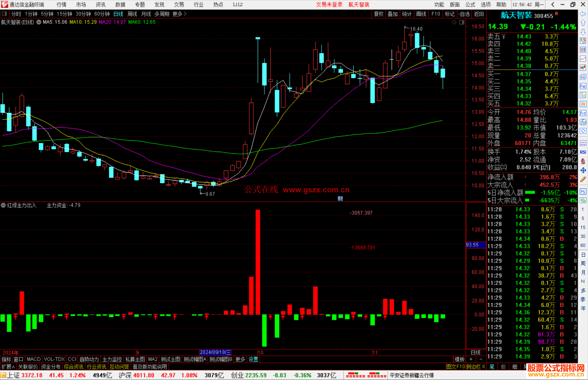Viewport: 588px width, 380px height.
Task: Click the 设置 settings link
Action: click(253, 359)
